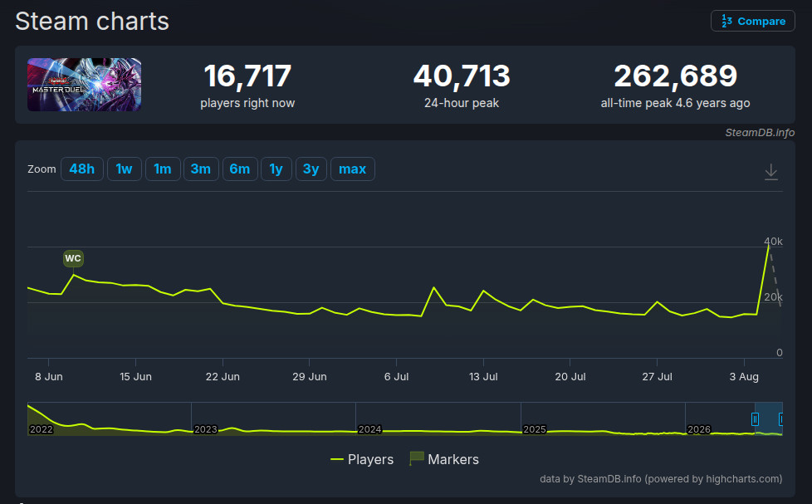
Task: Click the right navigator range handle
Action: [781, 419]
